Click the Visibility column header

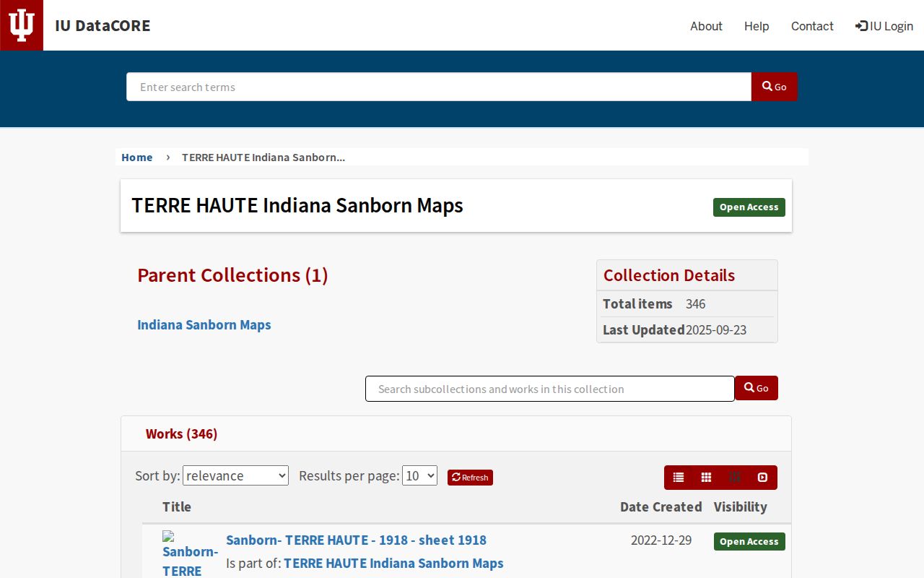pyautogui.click(x=741, y=506)
